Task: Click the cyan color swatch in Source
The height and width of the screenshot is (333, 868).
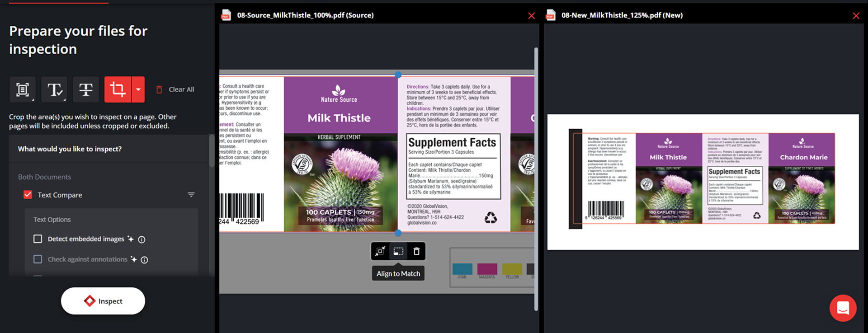Action: pos(462,269)
